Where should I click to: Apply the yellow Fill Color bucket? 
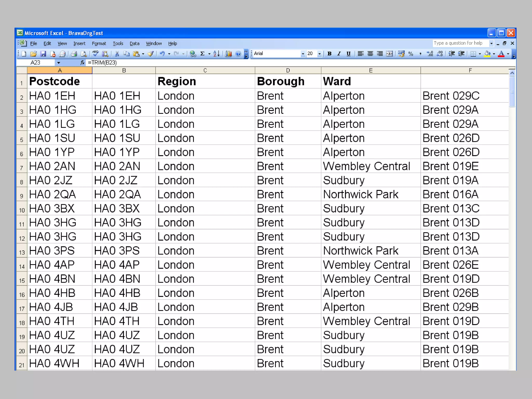[487, 54]
